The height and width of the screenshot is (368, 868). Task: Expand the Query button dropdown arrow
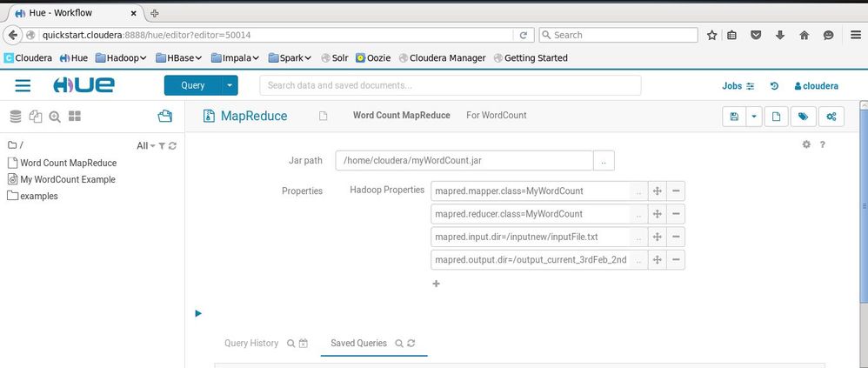pos(230,85)
